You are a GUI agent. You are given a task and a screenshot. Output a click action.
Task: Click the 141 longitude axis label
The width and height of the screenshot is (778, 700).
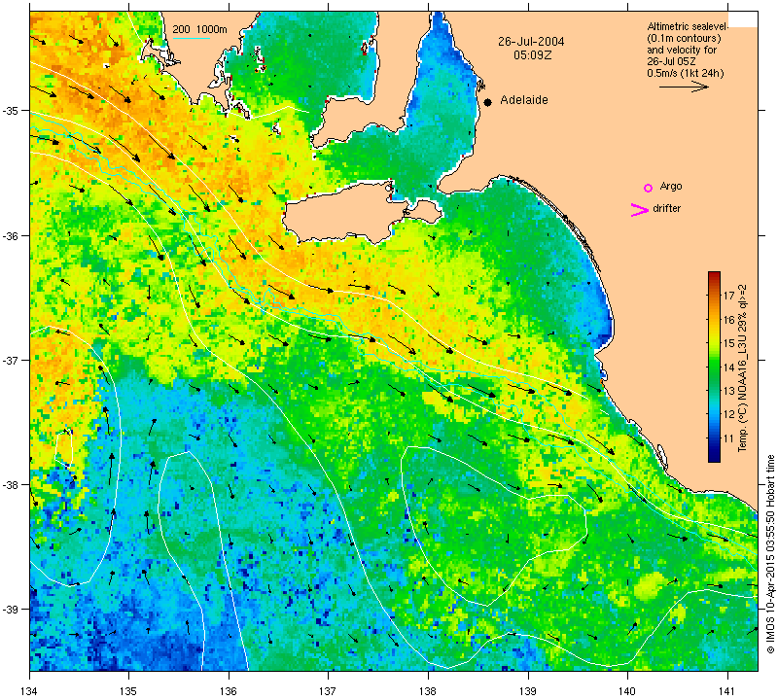coord(727,690)
